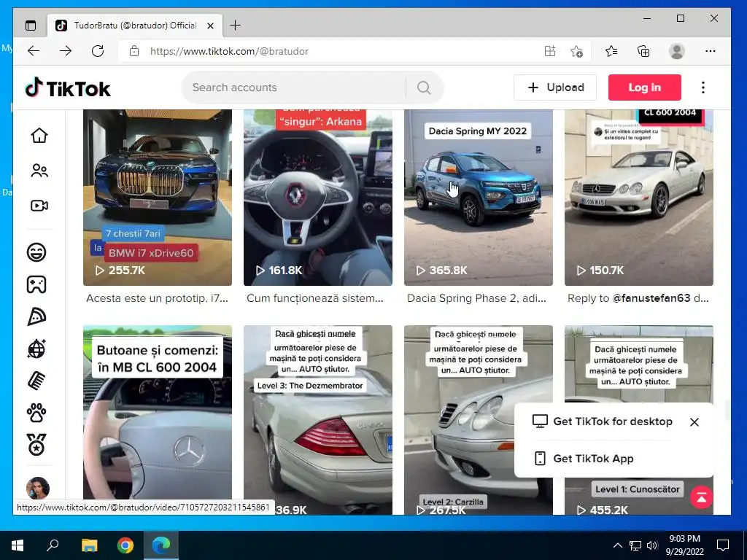Open File Explorer from taskbar
The height and width of the screenshot is (560, 747).
(x=89, y=545)
